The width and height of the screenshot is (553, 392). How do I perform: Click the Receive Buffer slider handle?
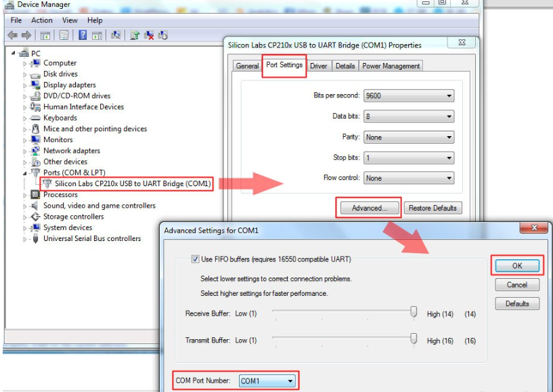[414, 312]
